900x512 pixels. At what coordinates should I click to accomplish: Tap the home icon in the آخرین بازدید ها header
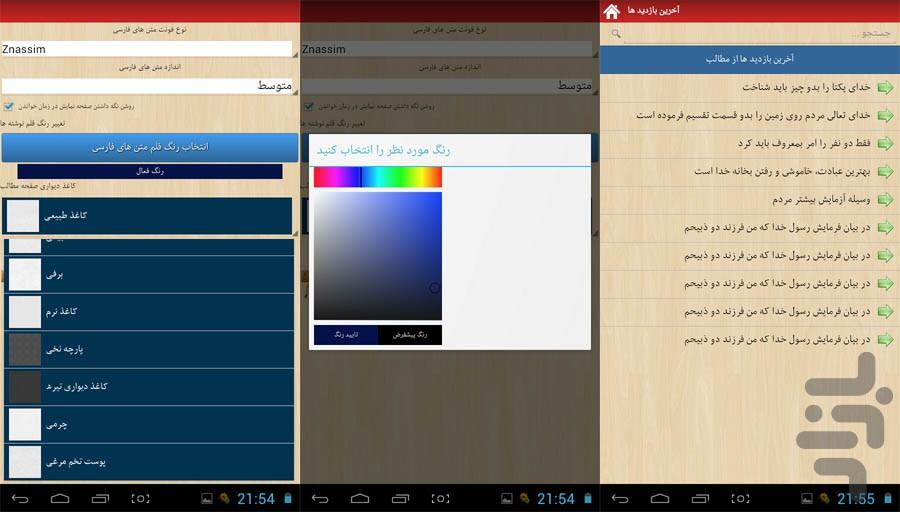pos(611,11)
